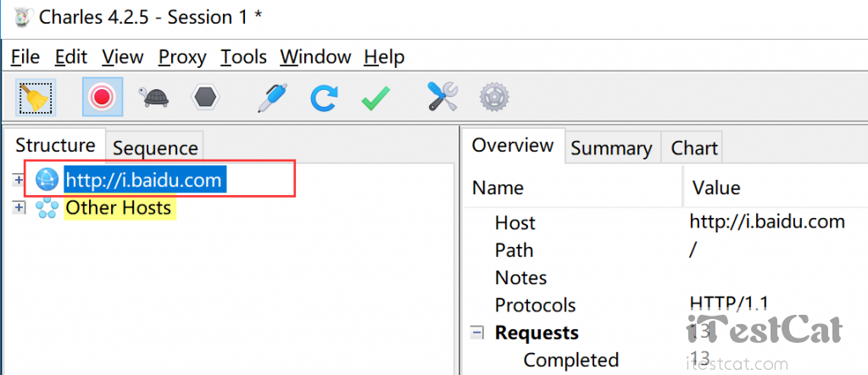Image resolution: width=868 pixels, height=375 pixels.
Task: Click the Value column header
Action: [x=776, y=187]
